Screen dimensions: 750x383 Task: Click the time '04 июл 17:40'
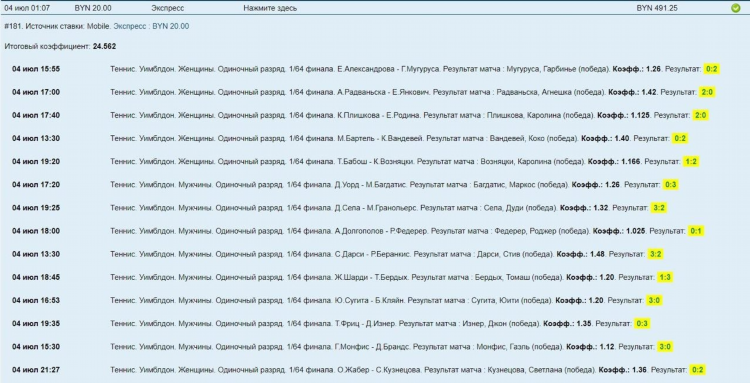point(36,115)
